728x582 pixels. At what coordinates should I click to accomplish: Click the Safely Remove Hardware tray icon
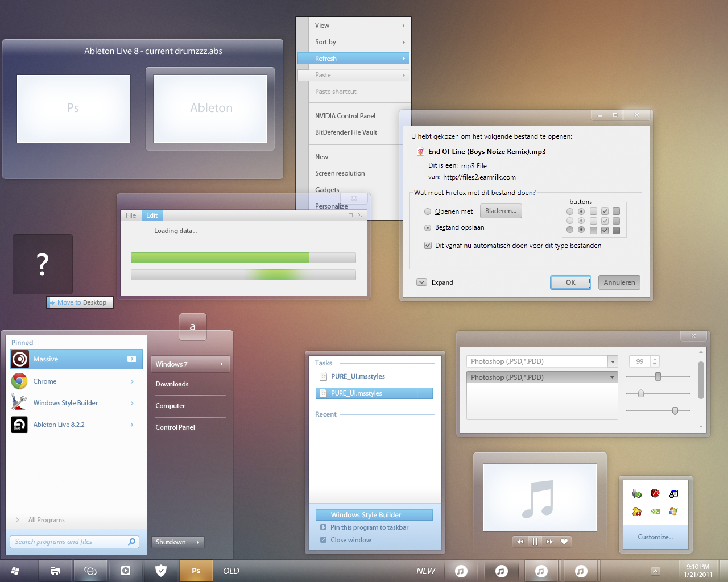(x=637, y=493)
